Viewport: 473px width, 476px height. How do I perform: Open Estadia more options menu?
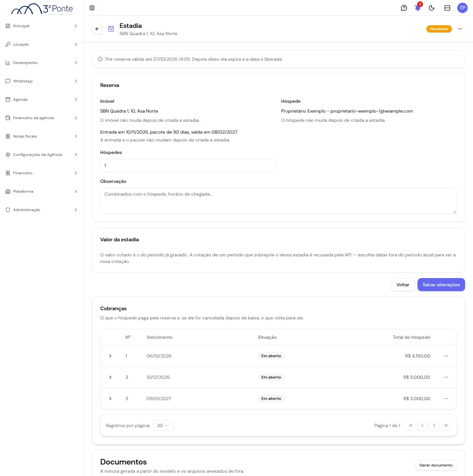tap(460, 29)
